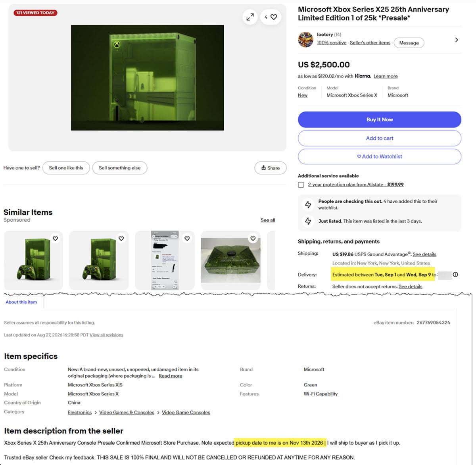The width and height of the screenshot is (476, 465).
Task: Open Klarna Learn more link
Action: pos(386,76)
